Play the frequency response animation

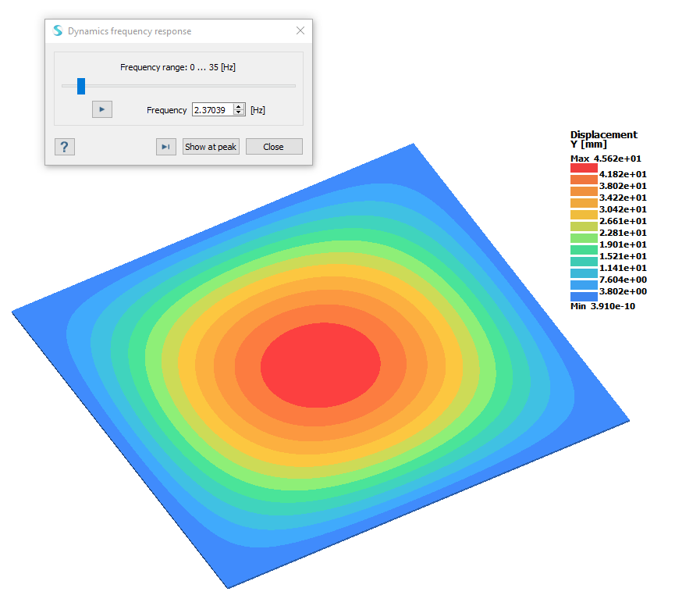pyautogui.click(x=102, y=109)
